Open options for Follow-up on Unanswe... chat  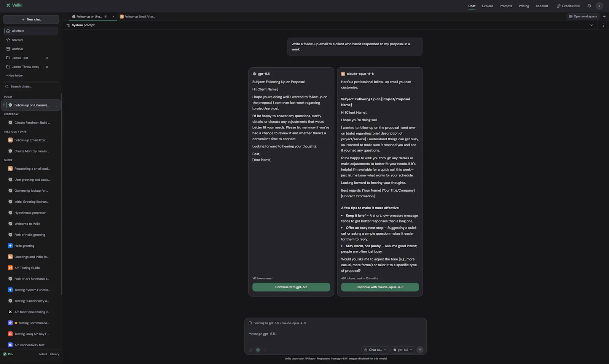point(56,105)
